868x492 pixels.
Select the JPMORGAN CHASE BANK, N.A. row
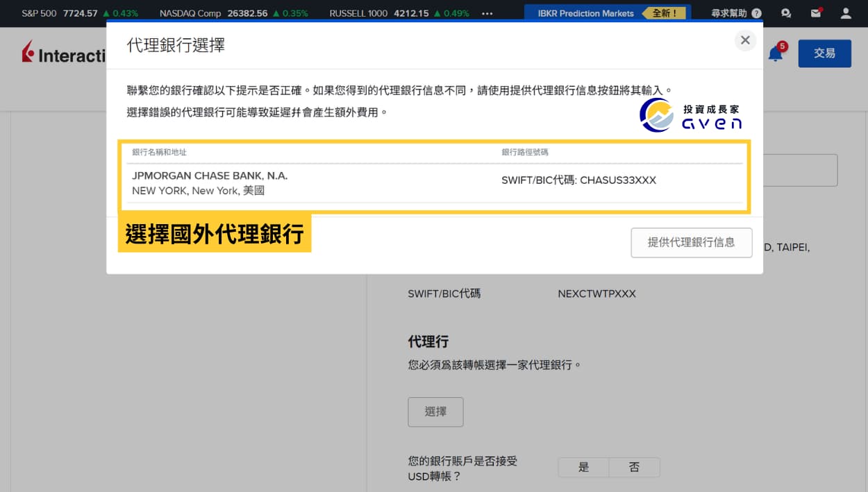click(x=435, y=183)
